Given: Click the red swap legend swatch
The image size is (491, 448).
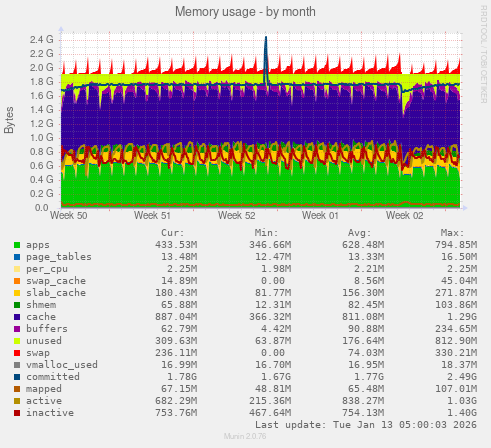Looking at the screenshot, I should click(17, 353).
